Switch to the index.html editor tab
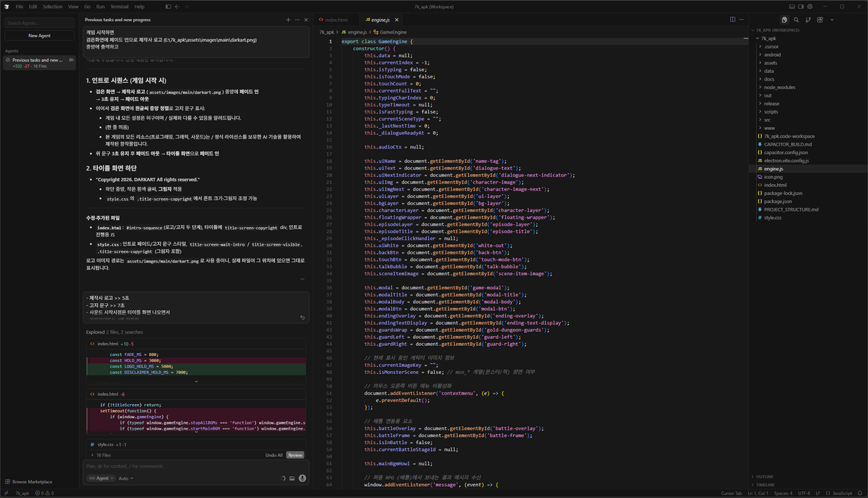 click(x=335, y=20)
